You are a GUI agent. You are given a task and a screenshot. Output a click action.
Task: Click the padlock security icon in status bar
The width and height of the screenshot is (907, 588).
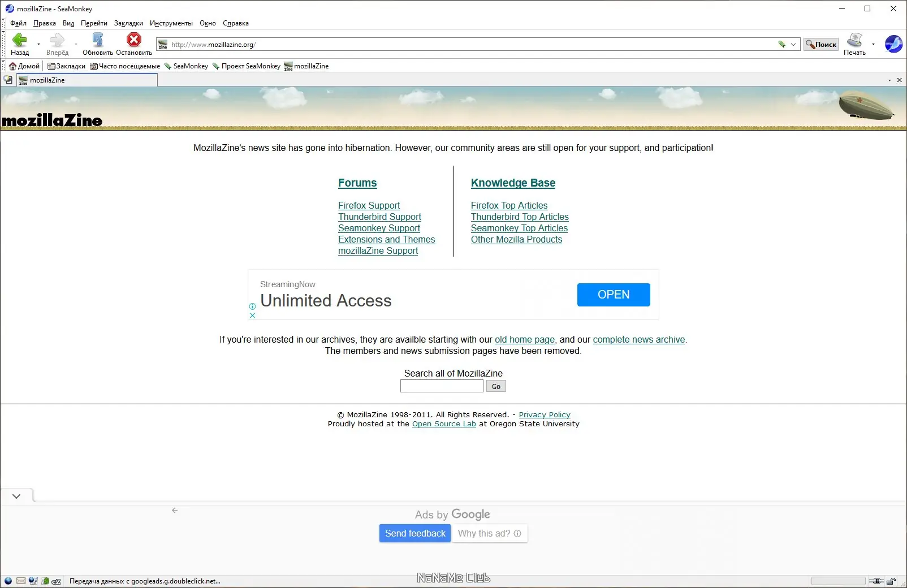[891, 581]
